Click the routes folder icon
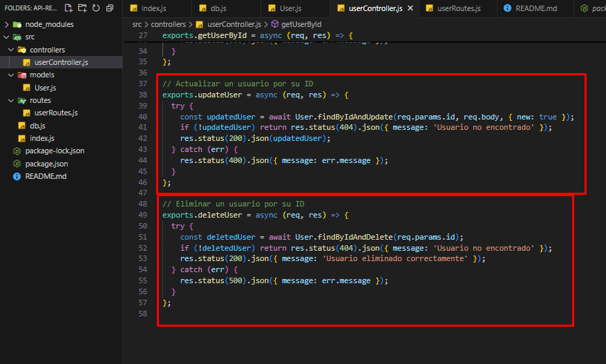Viewport: 606px width, 364px height. click(22, 100)
